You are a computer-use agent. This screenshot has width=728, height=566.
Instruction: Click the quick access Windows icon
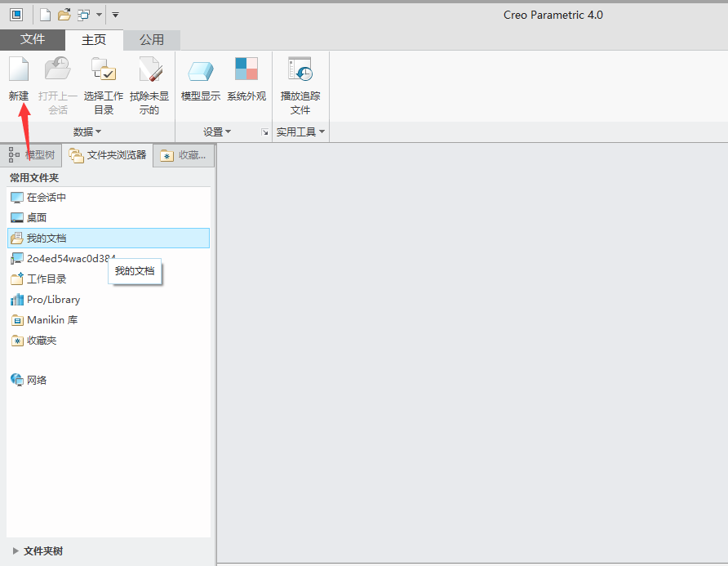click(x=83, y=15)
